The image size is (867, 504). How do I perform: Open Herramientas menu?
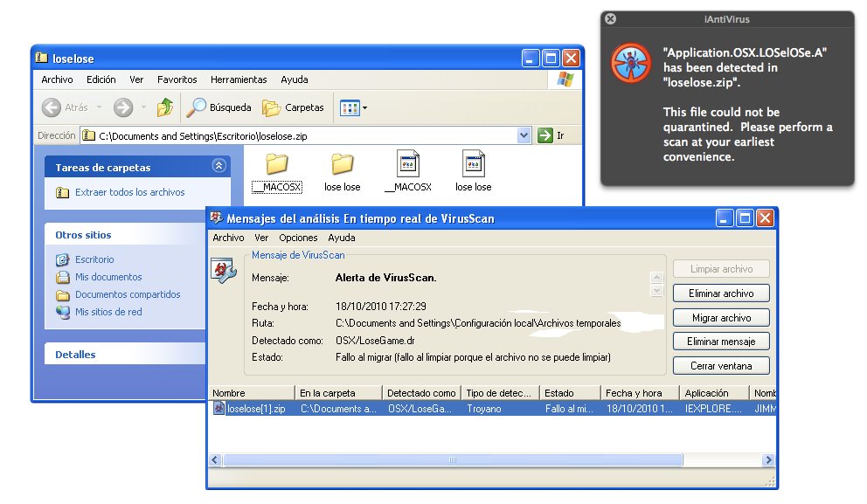click(239, 79)
